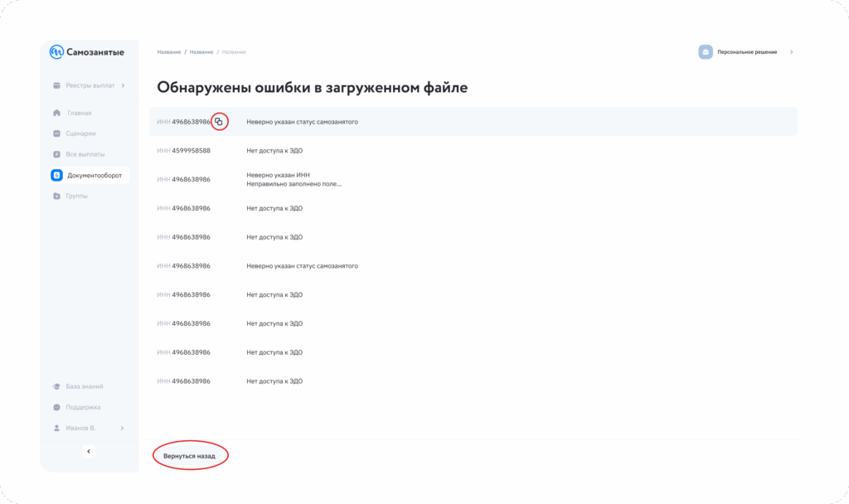This screenshot has height=504, width=849.
Task: Click the Поддержка chat icon
Action: (x=56, y=407)
